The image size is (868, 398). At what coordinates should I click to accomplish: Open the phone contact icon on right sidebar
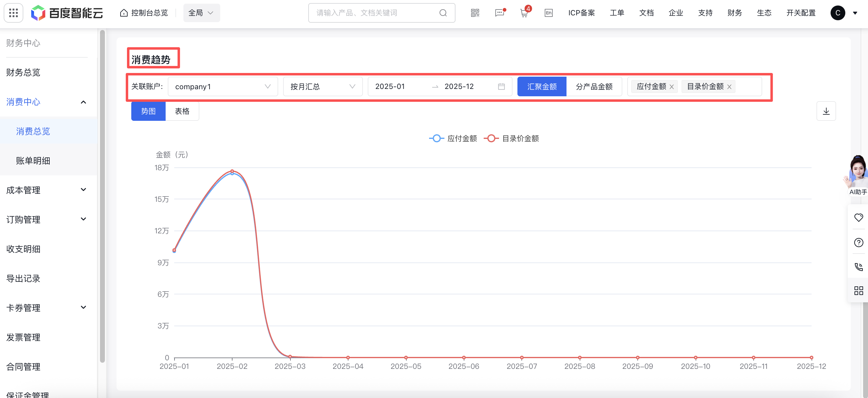(x=858, y=267)
